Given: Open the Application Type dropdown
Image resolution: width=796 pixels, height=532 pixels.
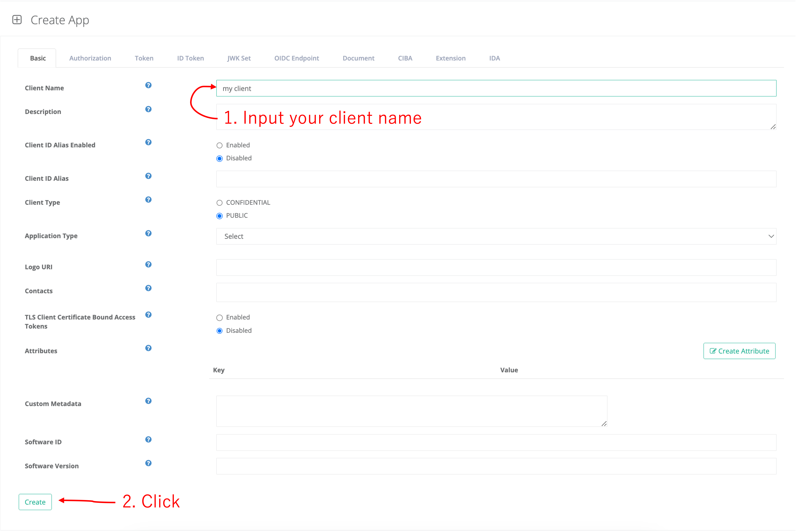Looking at the screenshot, I should [496, 237].
